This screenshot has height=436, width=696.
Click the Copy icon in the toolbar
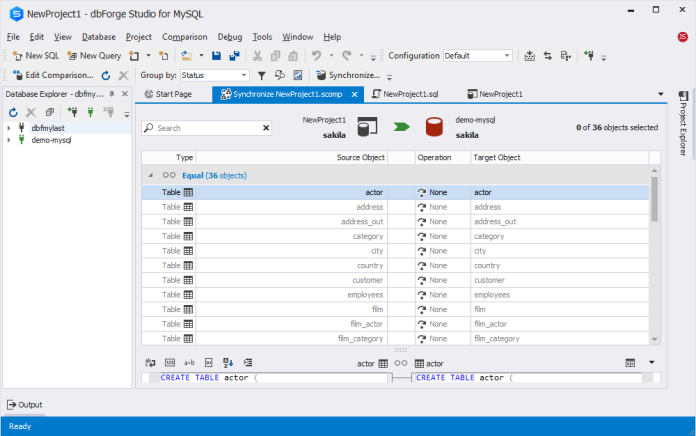point(276,56)
